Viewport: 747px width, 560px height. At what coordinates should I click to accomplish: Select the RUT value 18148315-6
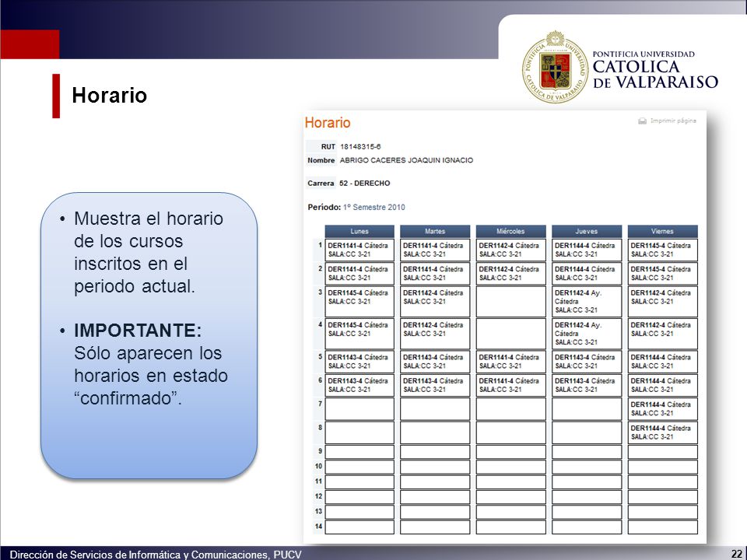[360, 147]
